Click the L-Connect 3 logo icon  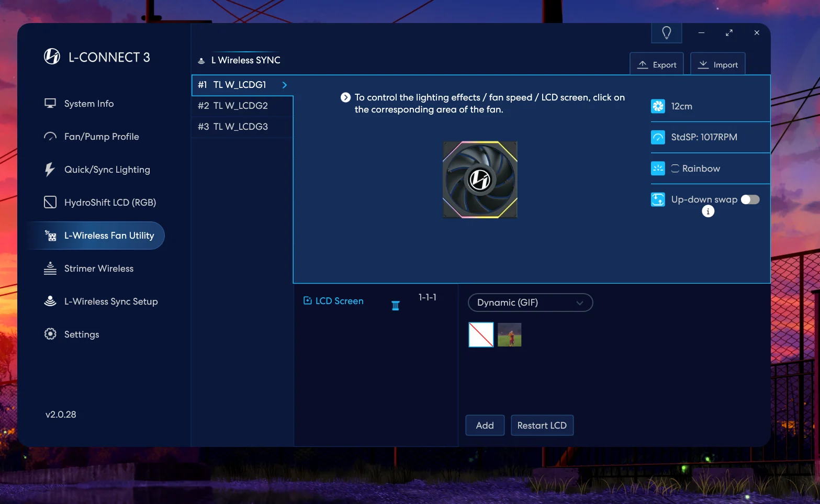[x=52, y=57]
